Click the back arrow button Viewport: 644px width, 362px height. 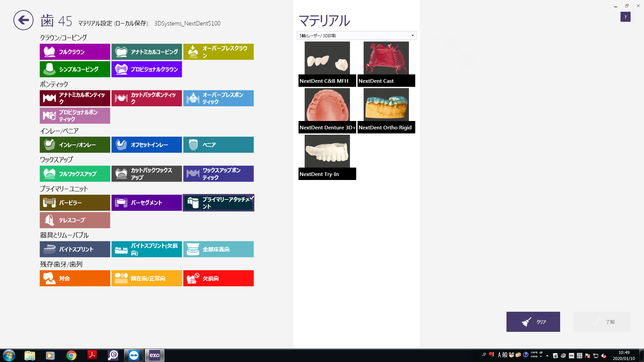tap(23, 20)
